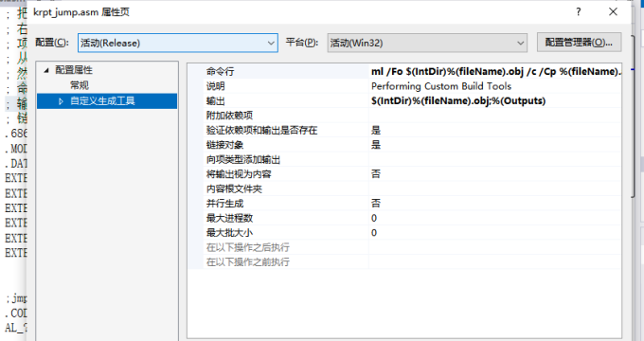
Task: Toggle the 链接对象 value 是
Action: (495, 145)
